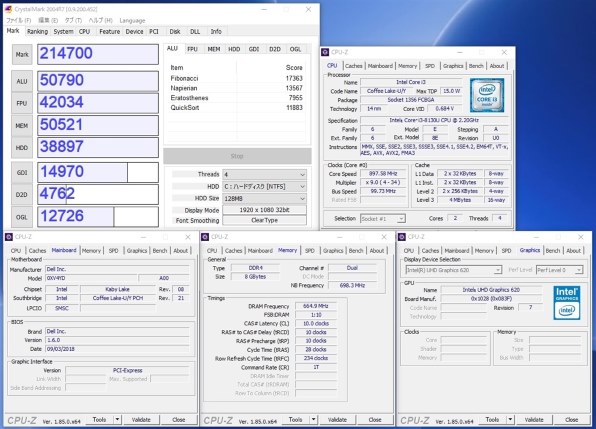
Task: Open the Display Device Selection dropdown
Action: click(x=453, y=270)
